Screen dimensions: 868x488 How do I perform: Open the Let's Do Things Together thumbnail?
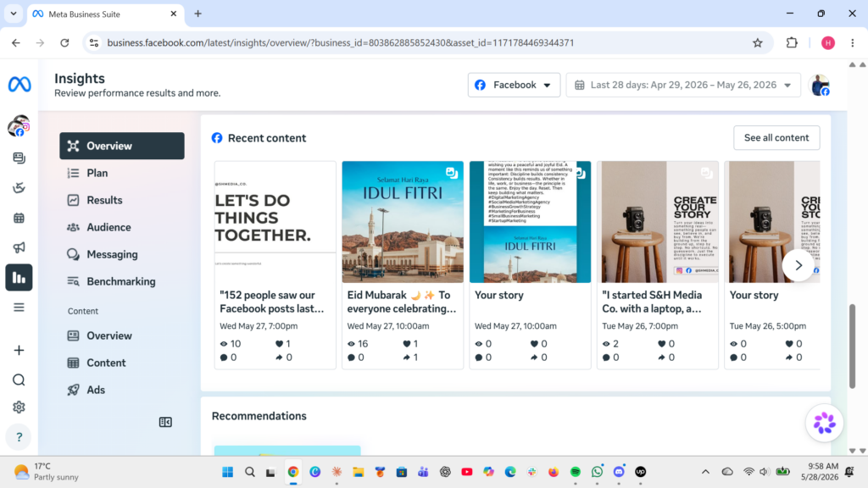(x=275, y=222)
